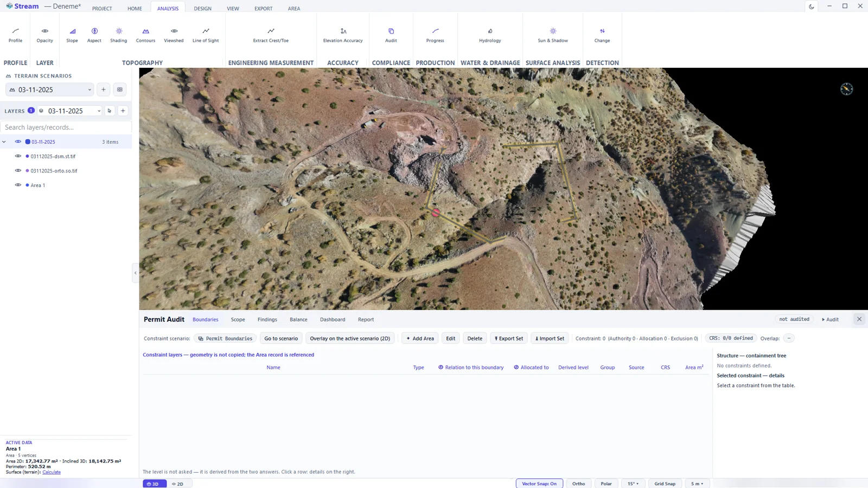Collapse the left sidebar panel
The height and width of the screenshot is (488, 868).
pos(136,273)
